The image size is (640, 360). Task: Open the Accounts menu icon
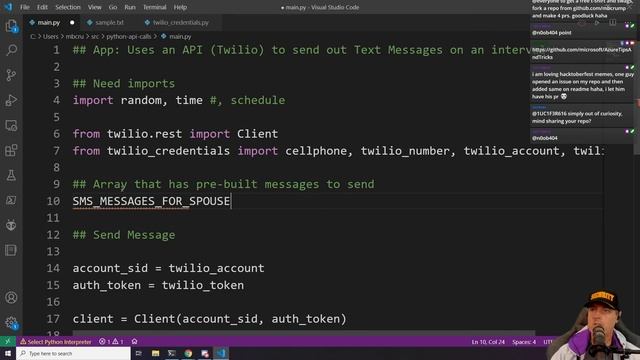tap(11, 298)
